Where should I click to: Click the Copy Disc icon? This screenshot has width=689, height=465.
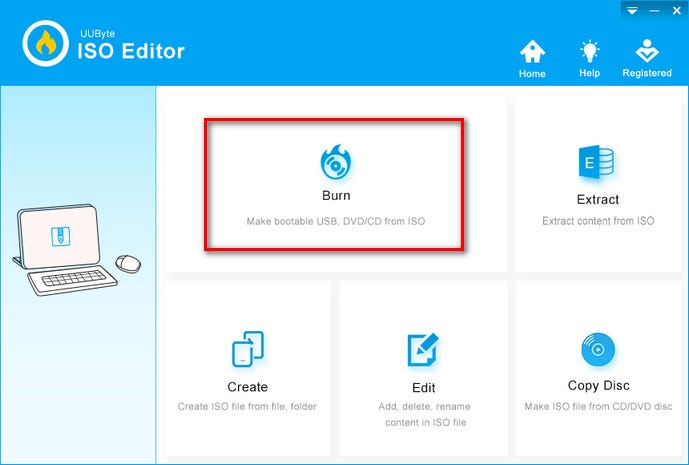[x=598, y=349]
